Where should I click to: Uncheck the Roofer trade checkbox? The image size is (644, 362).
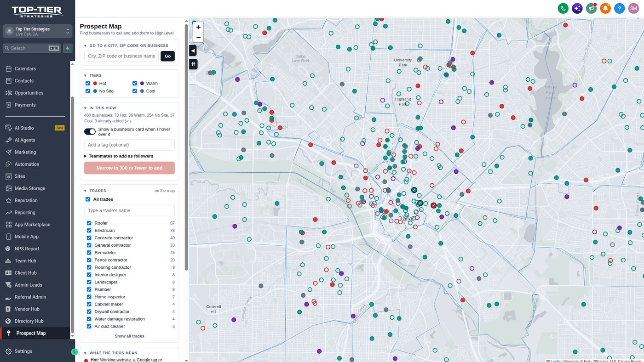click(x=89, y=223)
